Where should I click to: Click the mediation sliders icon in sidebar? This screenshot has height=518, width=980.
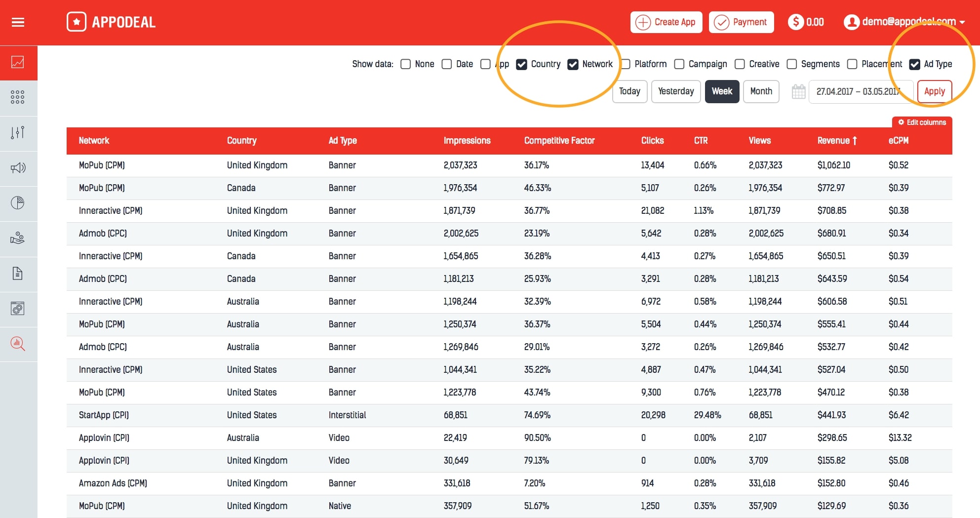pos(18,133)
